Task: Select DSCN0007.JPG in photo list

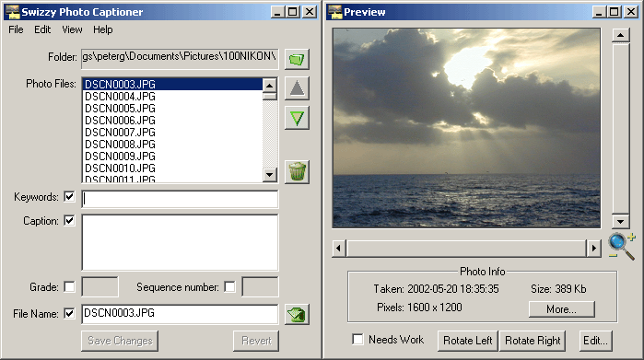Action: [172, 133]
